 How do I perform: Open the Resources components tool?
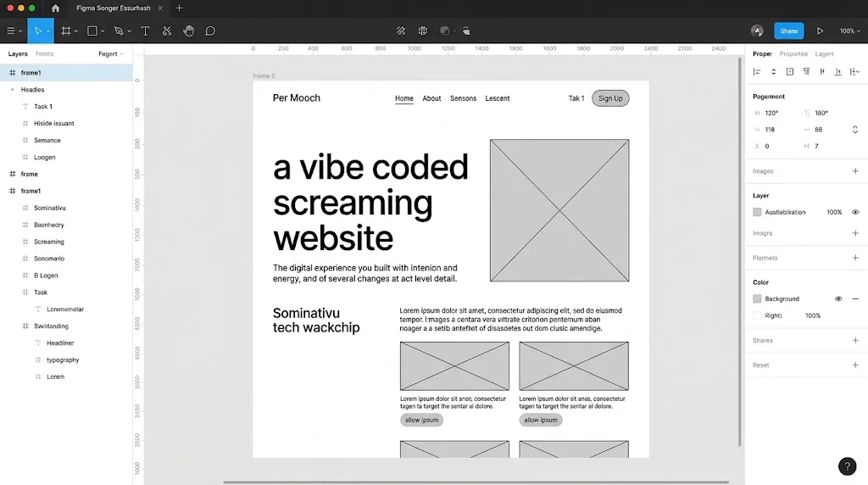click(x=167, y=31)
